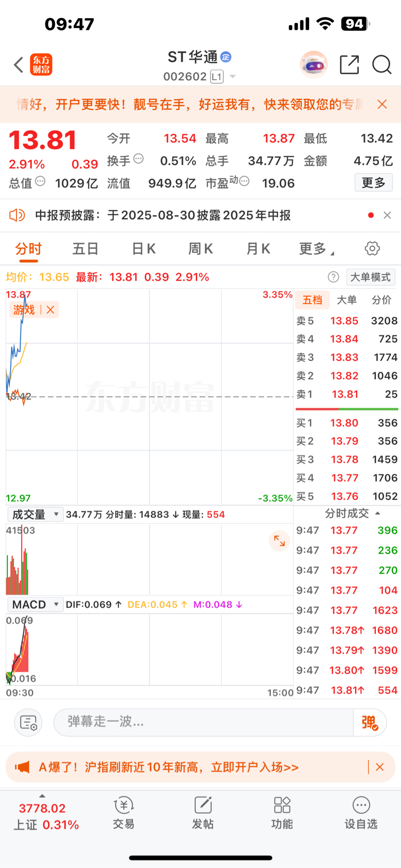Collapse the 分时成交 section arrow

(x=378, y=513)
